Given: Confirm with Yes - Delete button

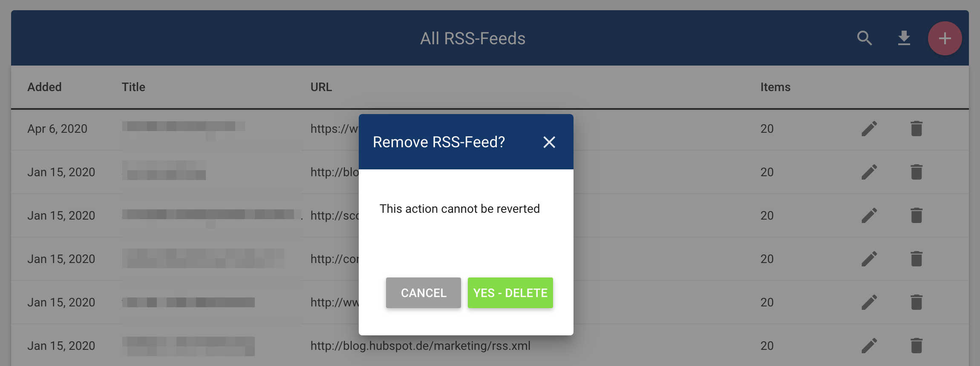Looking at the screenshot, I should click(510, 293).
